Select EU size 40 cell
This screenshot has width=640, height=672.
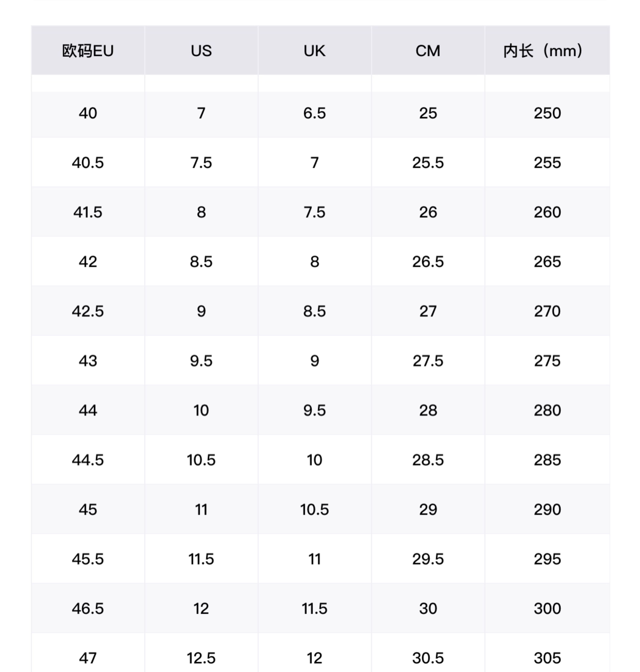click(x=88, y=113)
